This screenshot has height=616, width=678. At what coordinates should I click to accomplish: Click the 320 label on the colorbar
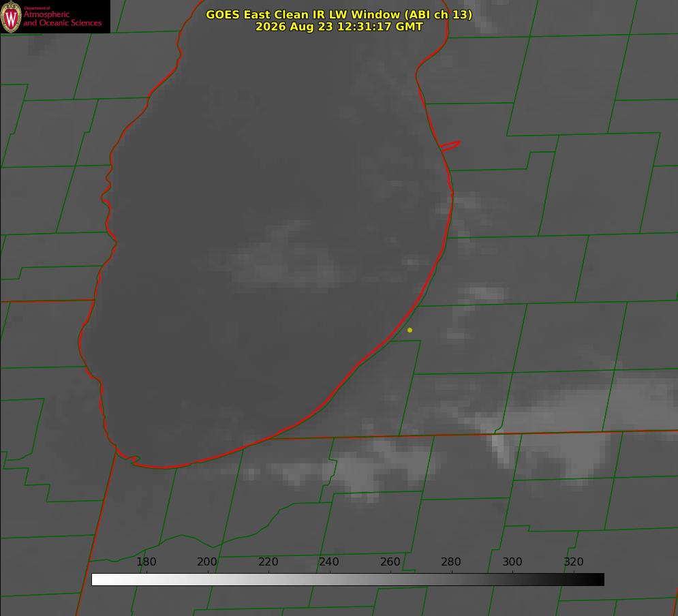[574, 561]
